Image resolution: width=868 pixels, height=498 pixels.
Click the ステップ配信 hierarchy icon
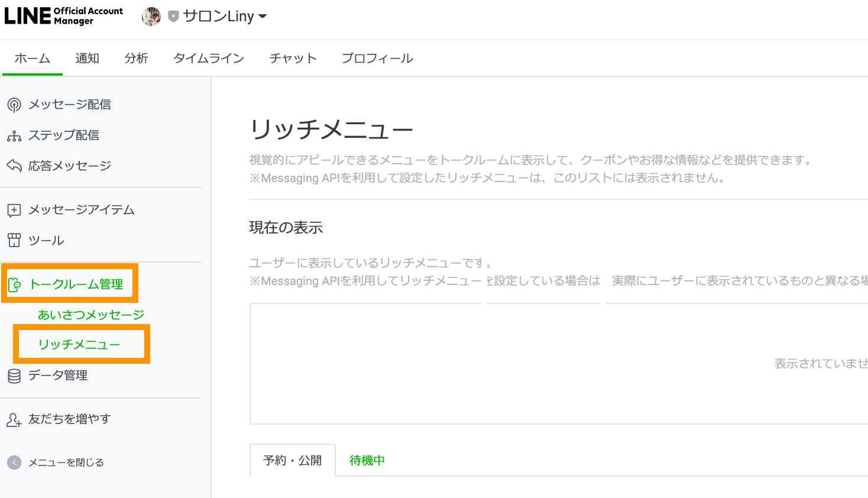tap(14, 136)
